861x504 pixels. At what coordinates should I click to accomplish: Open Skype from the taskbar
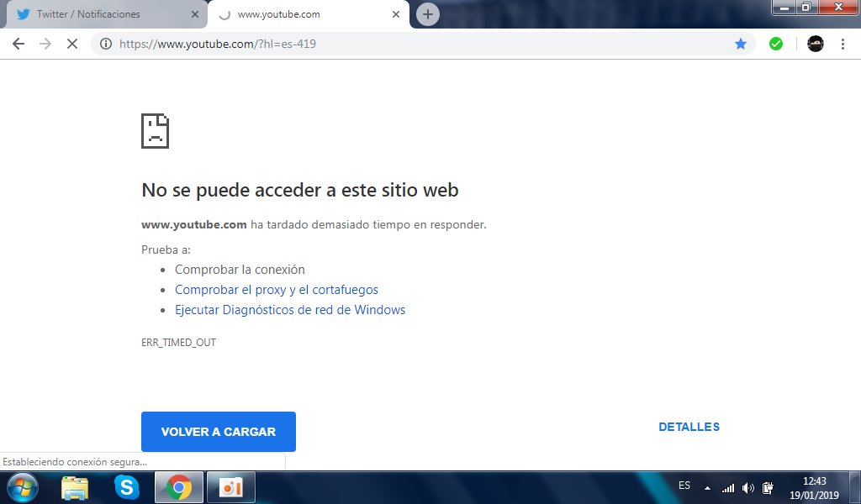(126, 487)
